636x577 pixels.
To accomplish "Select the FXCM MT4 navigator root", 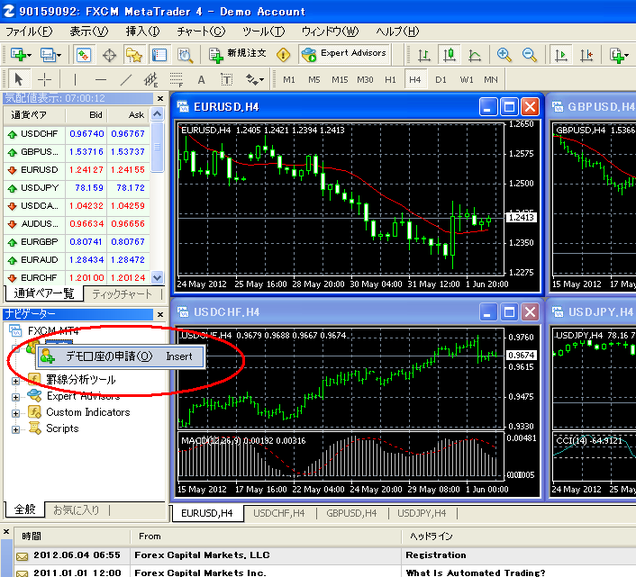I will click(53, 331).
